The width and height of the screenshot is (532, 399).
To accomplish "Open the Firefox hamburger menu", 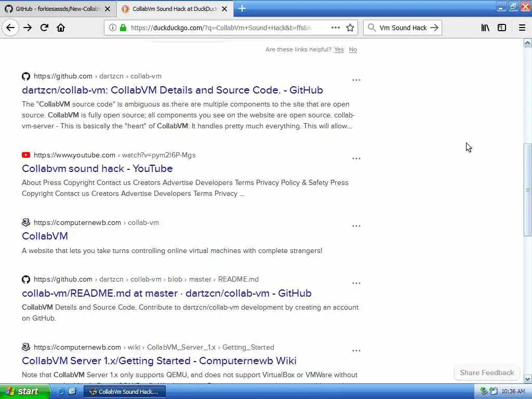I will pos(522,28).
